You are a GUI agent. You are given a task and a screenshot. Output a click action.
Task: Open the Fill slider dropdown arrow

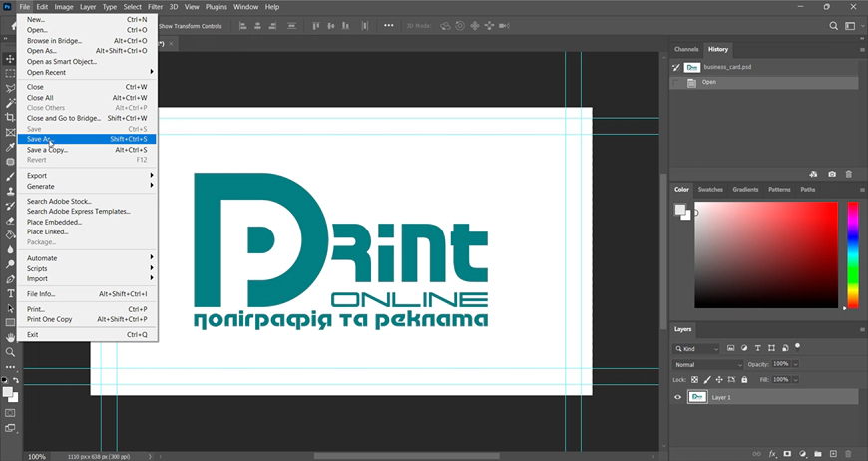(x=795, y=379)
